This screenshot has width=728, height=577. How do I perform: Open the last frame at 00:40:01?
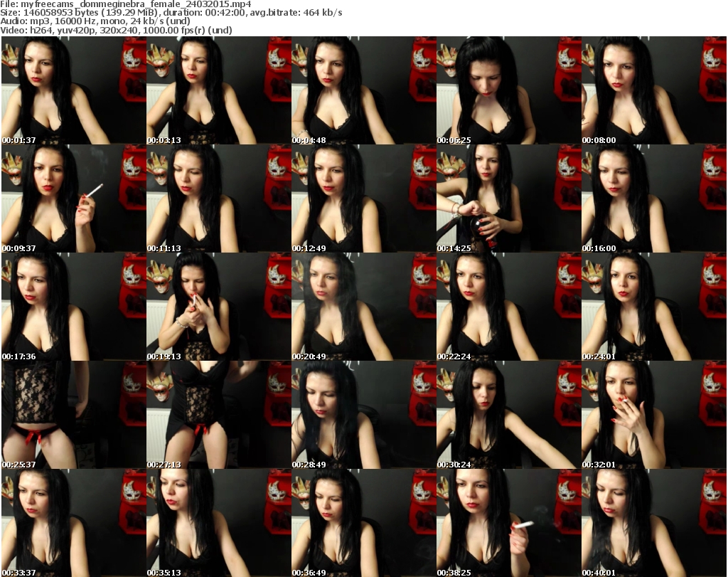click(x=654, y=523)
